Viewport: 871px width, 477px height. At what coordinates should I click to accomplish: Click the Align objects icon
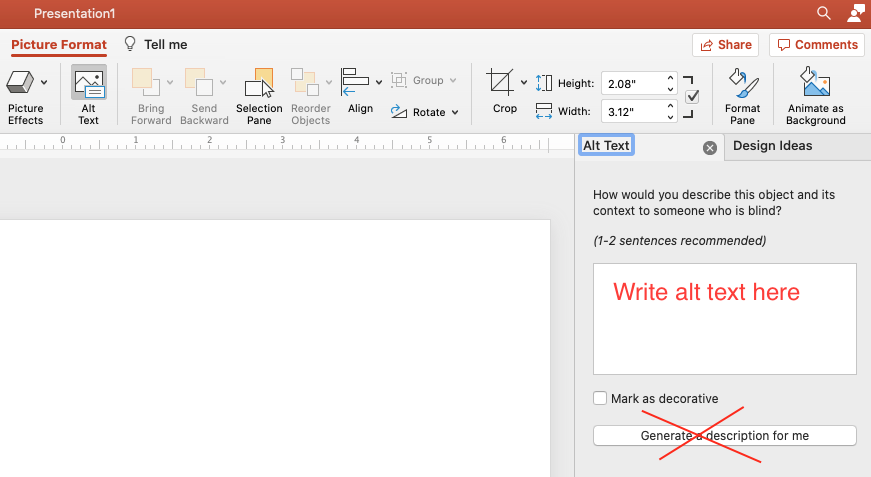click(x=356, y=84)
